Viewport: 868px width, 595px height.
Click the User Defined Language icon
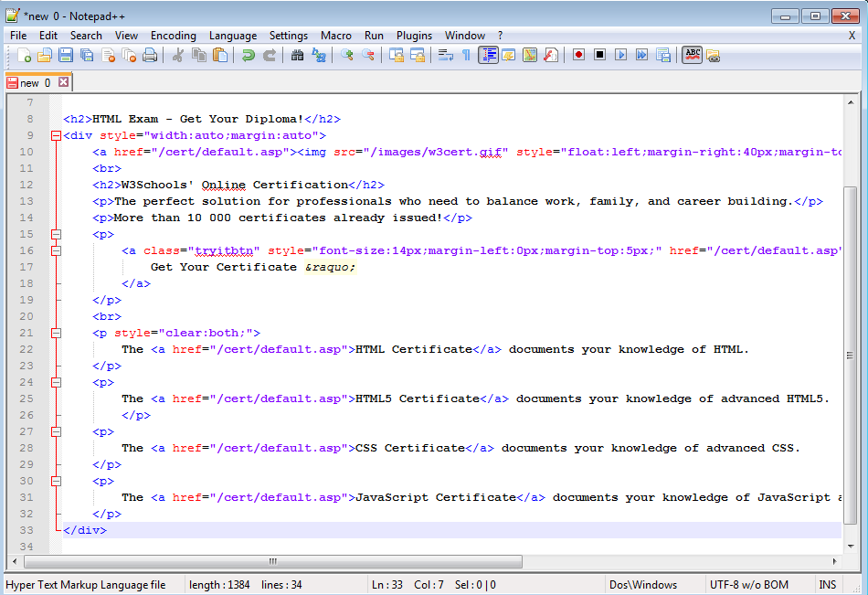pos(509,55)
